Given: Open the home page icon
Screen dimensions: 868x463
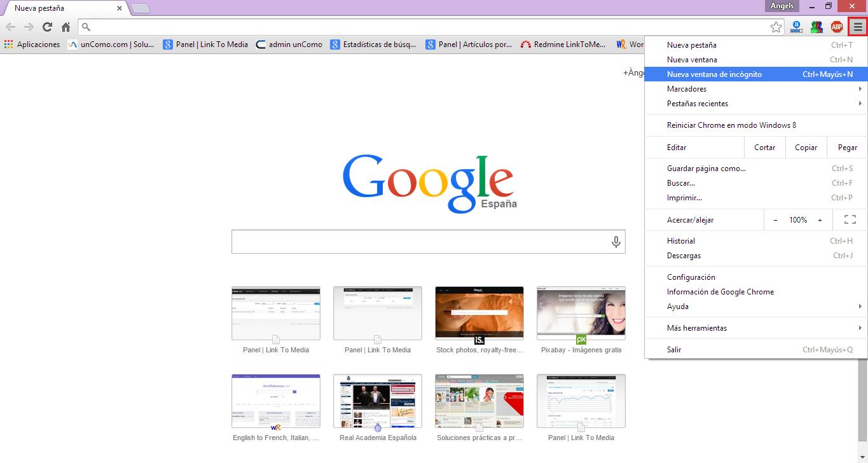Looking at the screenshot, I should 65,27.
